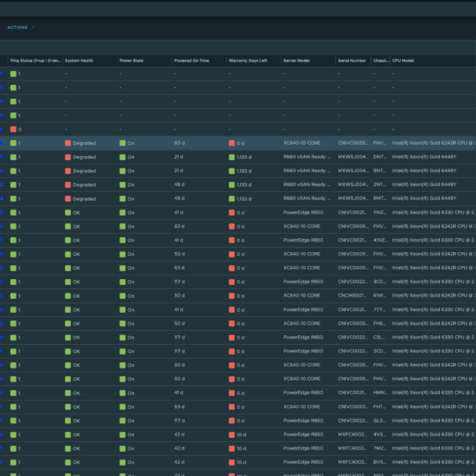This screenshot has height=476, width=476.
Task: Click green warranty icon in BMT chassis row
Action: click(x=232, y=198)
